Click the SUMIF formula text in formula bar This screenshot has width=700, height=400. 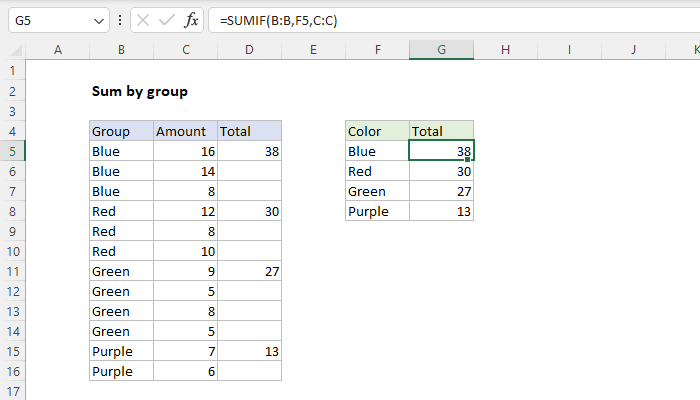point(280,20)
